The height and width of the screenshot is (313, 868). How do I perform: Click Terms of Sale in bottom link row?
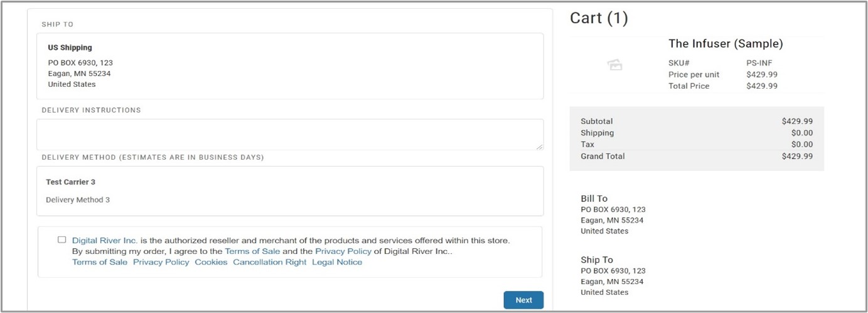[x=100, y=262]
